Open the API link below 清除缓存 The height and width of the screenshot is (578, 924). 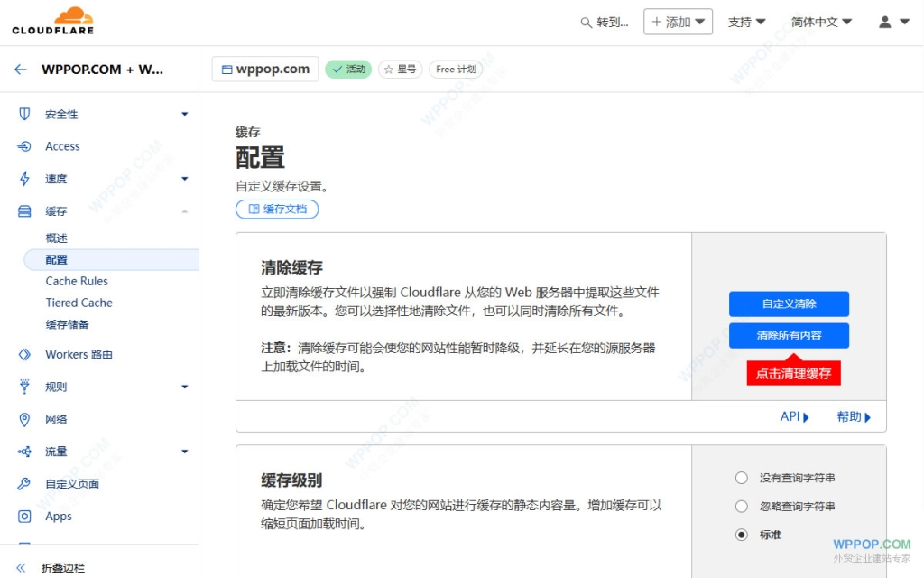pos(791,416)
